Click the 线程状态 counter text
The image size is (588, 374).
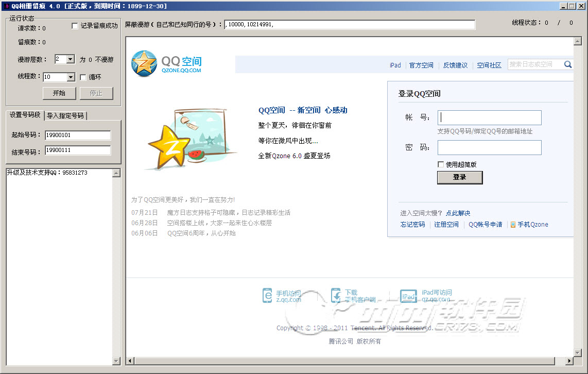[x=542, y=23]
